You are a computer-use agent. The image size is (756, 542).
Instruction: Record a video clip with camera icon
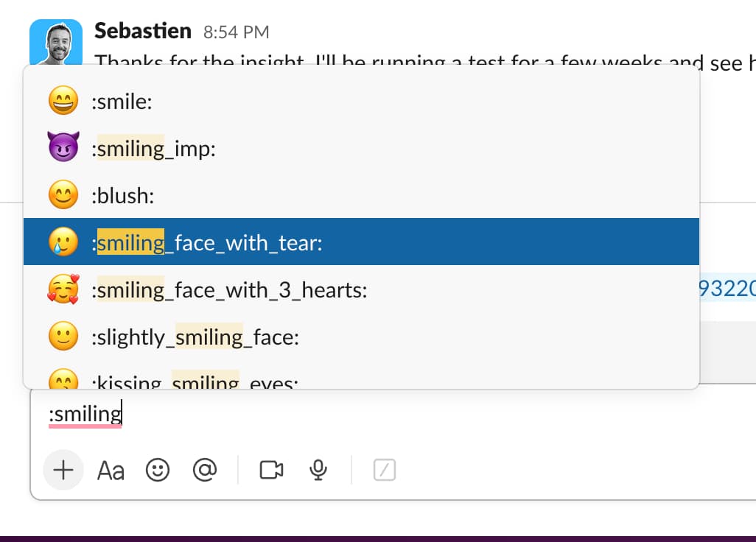pos(271,470)
